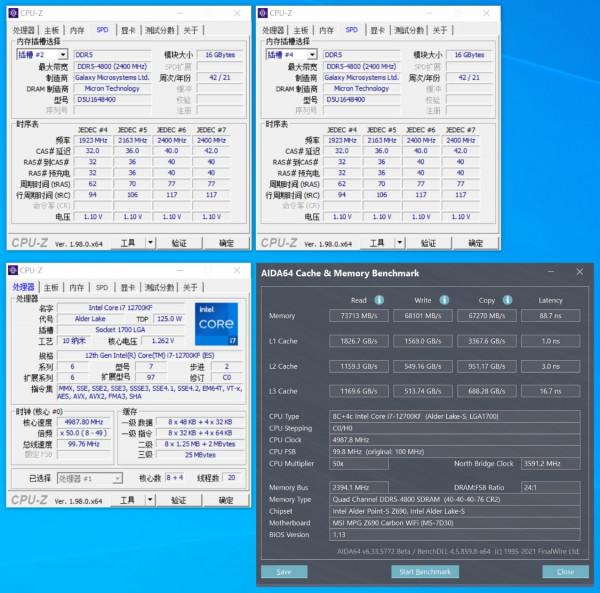
Task: Click the Memory Type field in AIDA64
Action: point(455,499)
